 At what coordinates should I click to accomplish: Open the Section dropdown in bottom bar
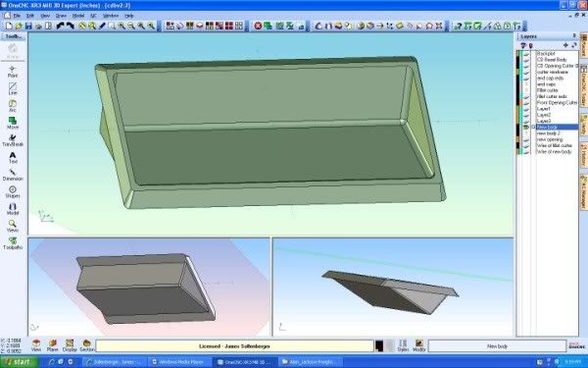tap(86, 345)
